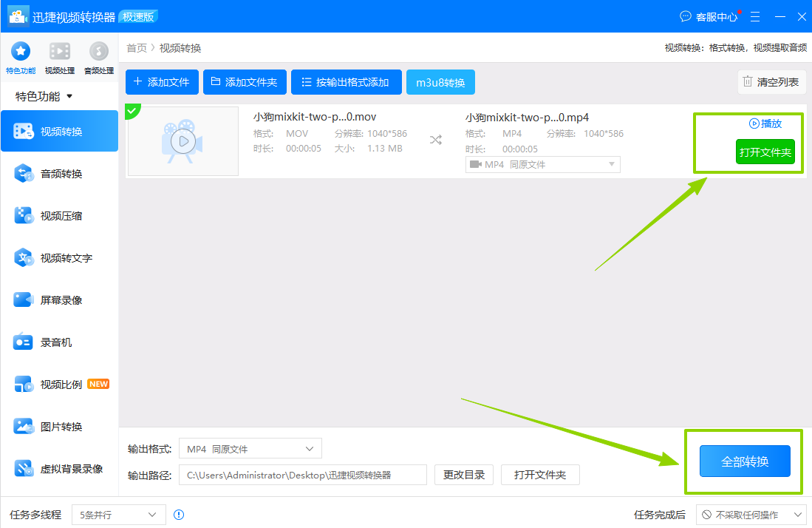Switch to the 视频压缩 compression tool
Viewport: 812px width, 528px height.
[x=59, y=215]
